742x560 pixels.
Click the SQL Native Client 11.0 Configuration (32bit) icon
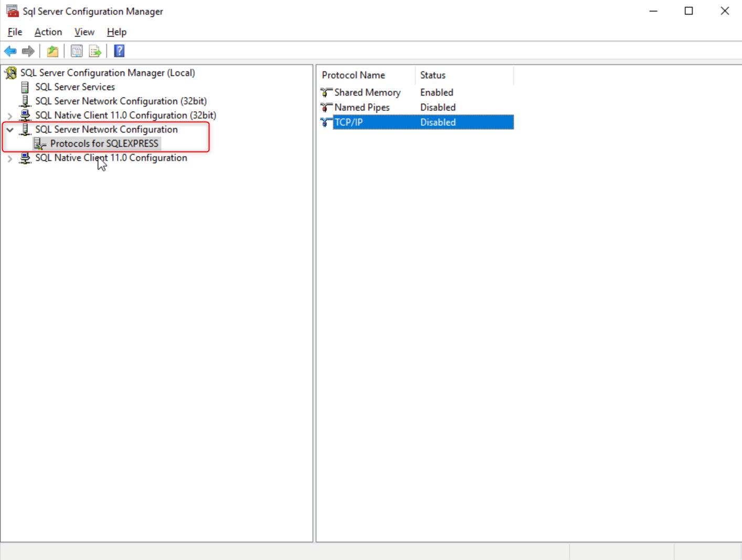25,115
